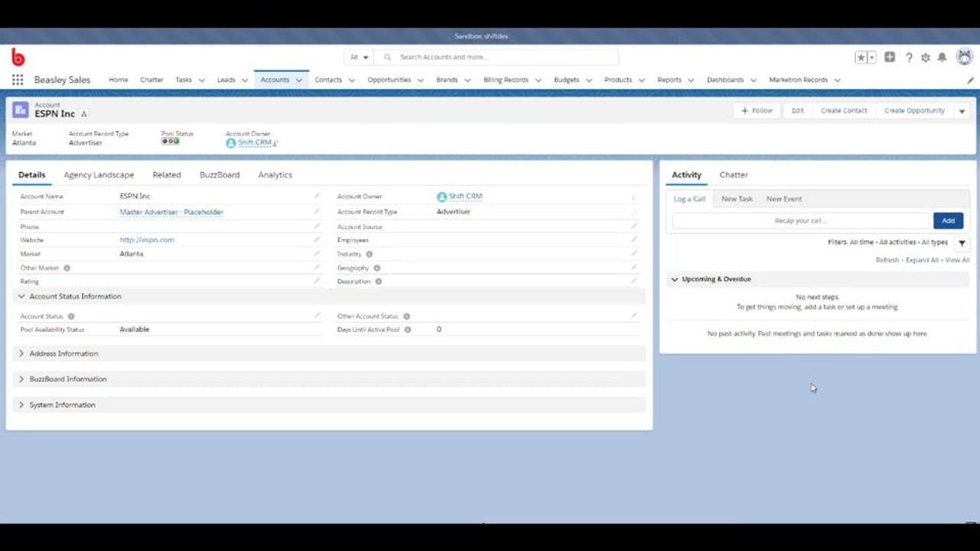The image size is (980, 551).
Task: Open the Tasks tab dropdown chevron
Action: pyautogui.click(x=201, y=80)
